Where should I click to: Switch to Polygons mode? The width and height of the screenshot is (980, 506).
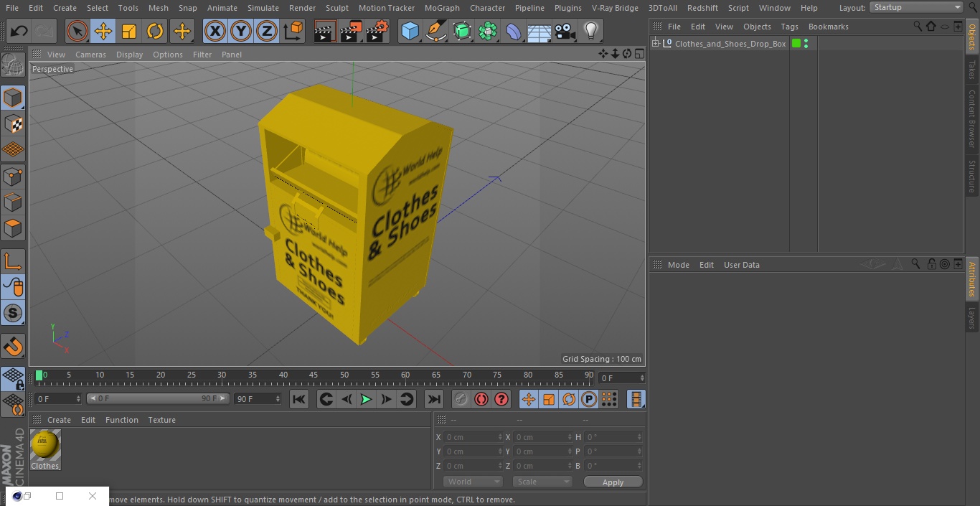[13, 228]
